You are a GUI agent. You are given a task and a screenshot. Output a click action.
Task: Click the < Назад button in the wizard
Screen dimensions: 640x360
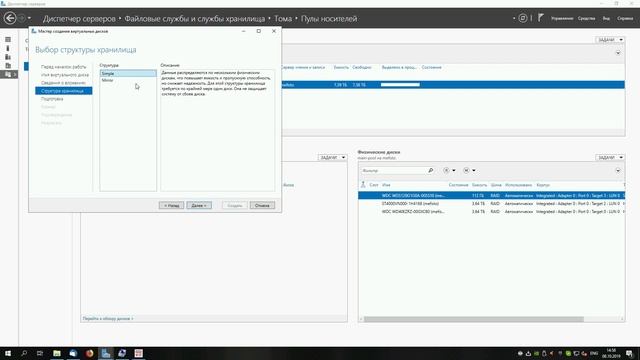coord(171,205)
